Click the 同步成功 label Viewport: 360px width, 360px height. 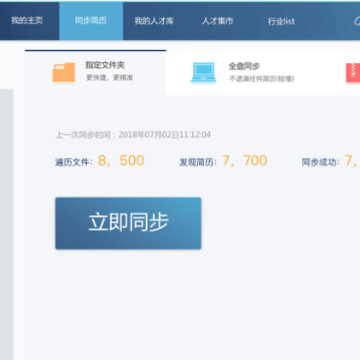pyautogui.click(x=321, y=162)
